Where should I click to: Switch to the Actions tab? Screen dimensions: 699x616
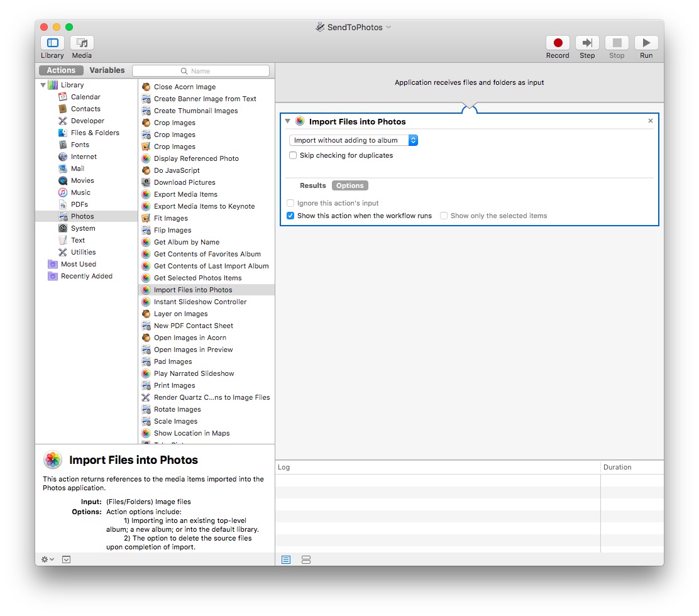point(61,70)
